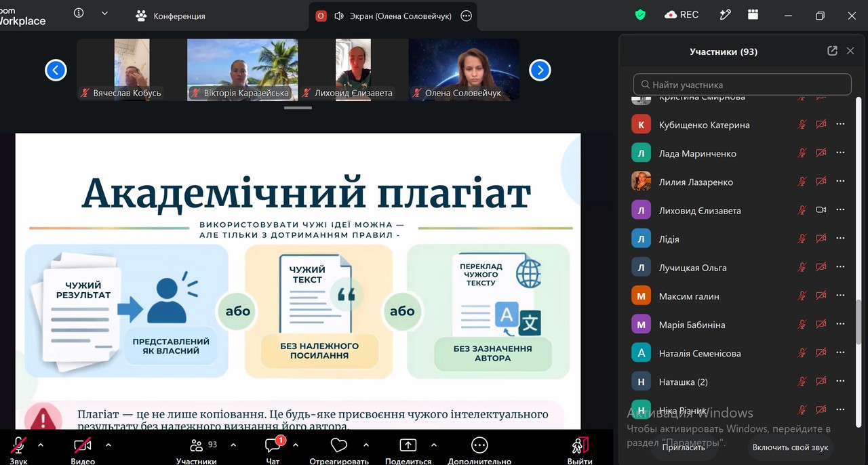The width and height of the screenshot is (868, 465).
Task: Switch to the Конференция tab
Action: click(170, 16)
